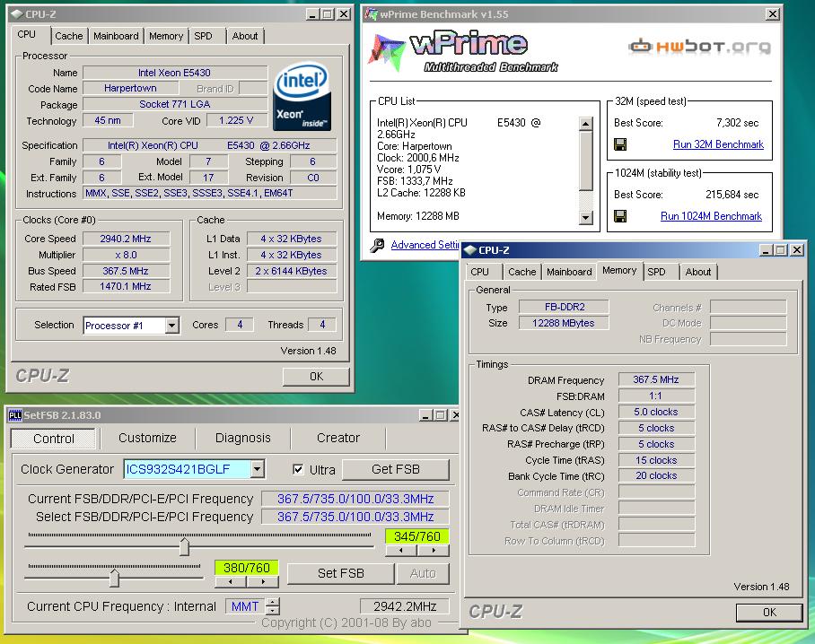Viewport: 815px width, 644px height.
Task: Click the left arrow under 345/760
Action: [400, 551]
